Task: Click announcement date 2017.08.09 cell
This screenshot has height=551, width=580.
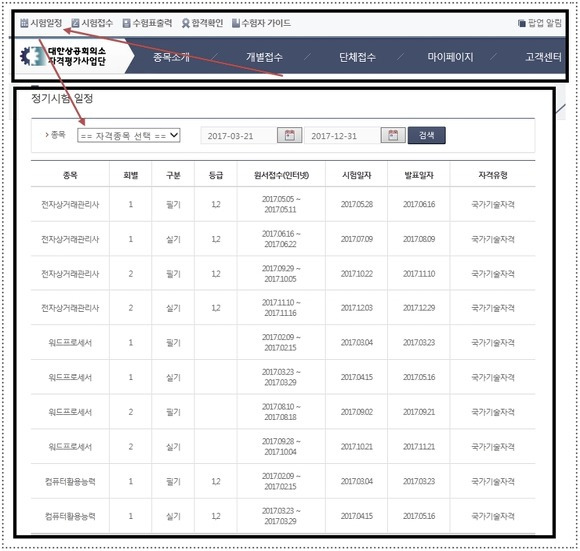Action: [x=419, y=239]
